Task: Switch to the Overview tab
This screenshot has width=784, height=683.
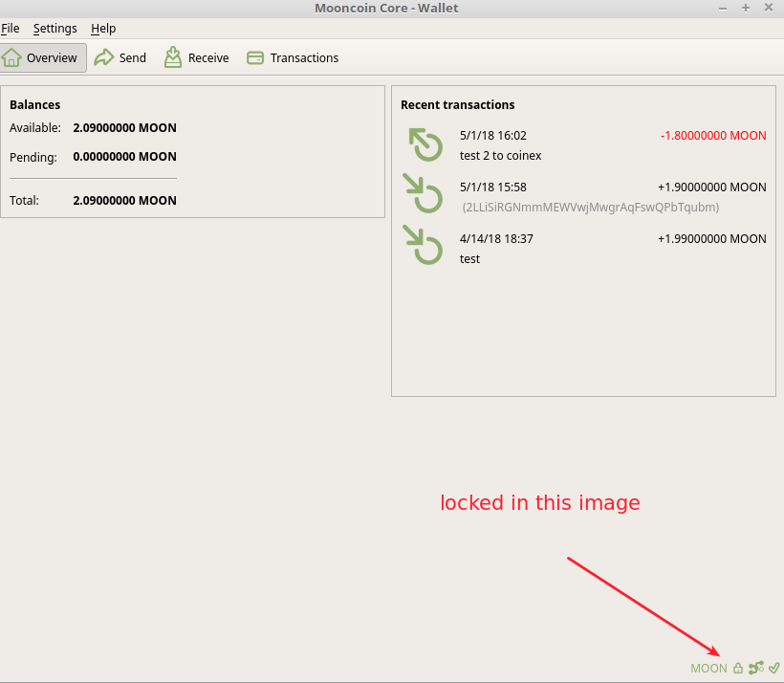Action: click(x=43, y=58)
